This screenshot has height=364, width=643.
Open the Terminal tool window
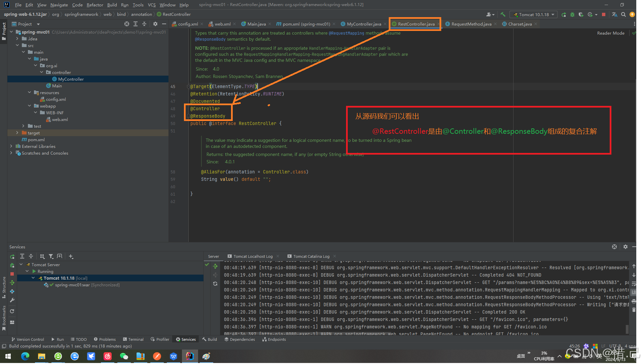coord(133,340)
